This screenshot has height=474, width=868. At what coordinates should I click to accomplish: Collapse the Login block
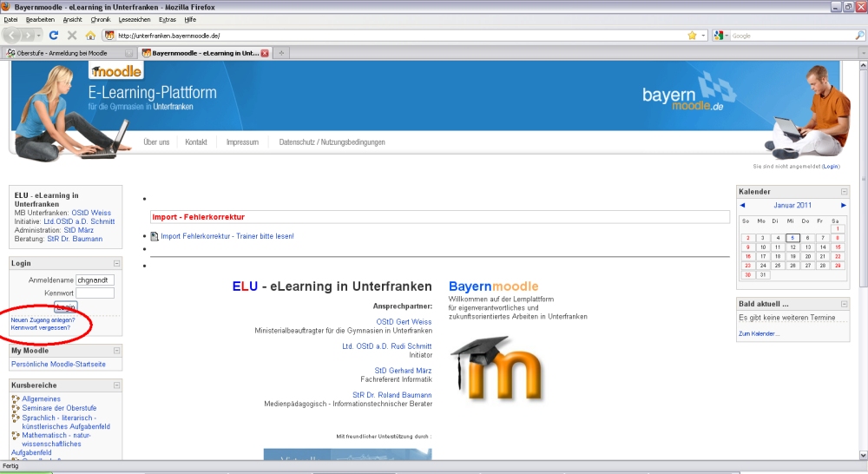point(117,264)
